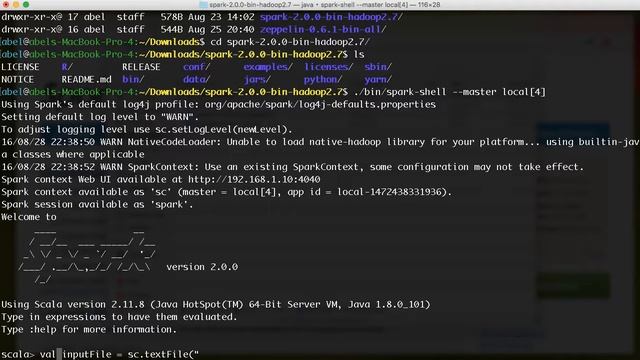Screen dimensions: 640x360
Task: Click the yarn/ directory name
Action: [x=378, y=80]
